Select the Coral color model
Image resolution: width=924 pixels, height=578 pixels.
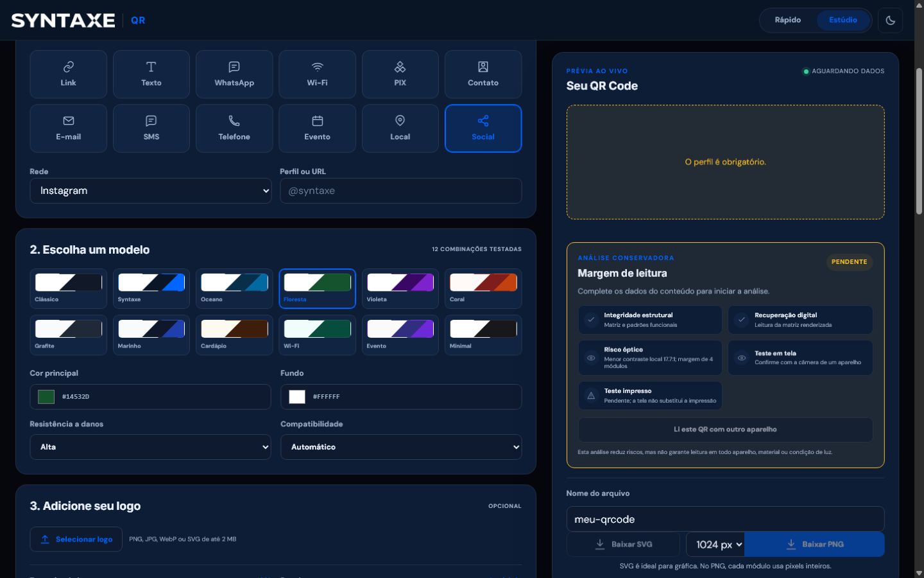pyautogui.click(x=483, y=289)
